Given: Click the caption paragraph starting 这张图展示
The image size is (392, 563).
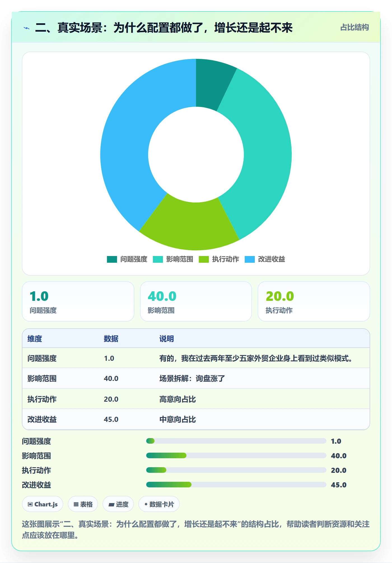Looking at the screenshot, I should (196, 530).
